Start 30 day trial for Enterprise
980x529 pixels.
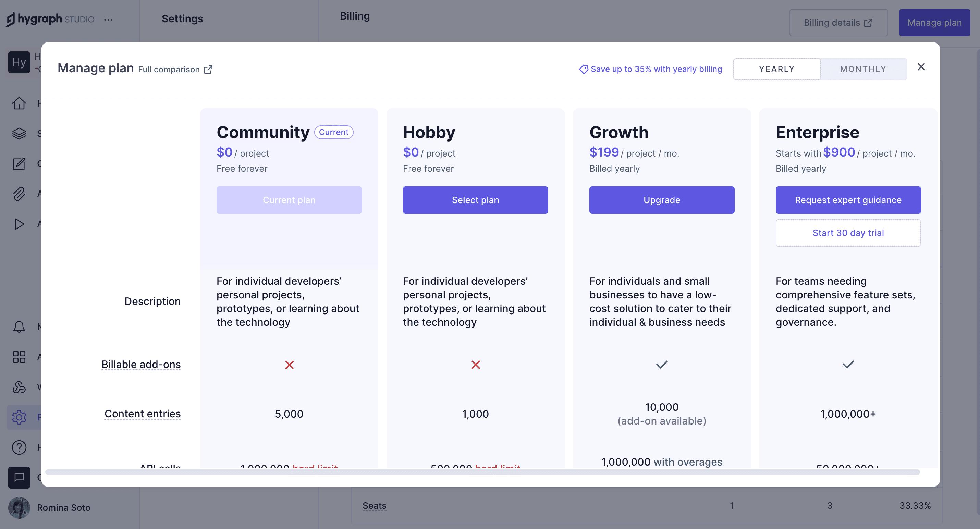point(848,233)
